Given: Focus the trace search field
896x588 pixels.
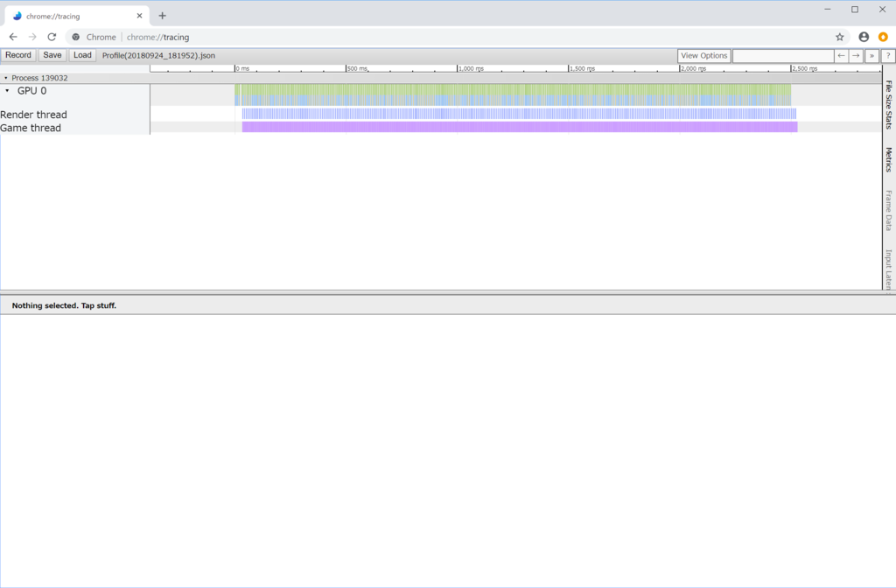Looking at the screenshot, I should click(783, 56).
